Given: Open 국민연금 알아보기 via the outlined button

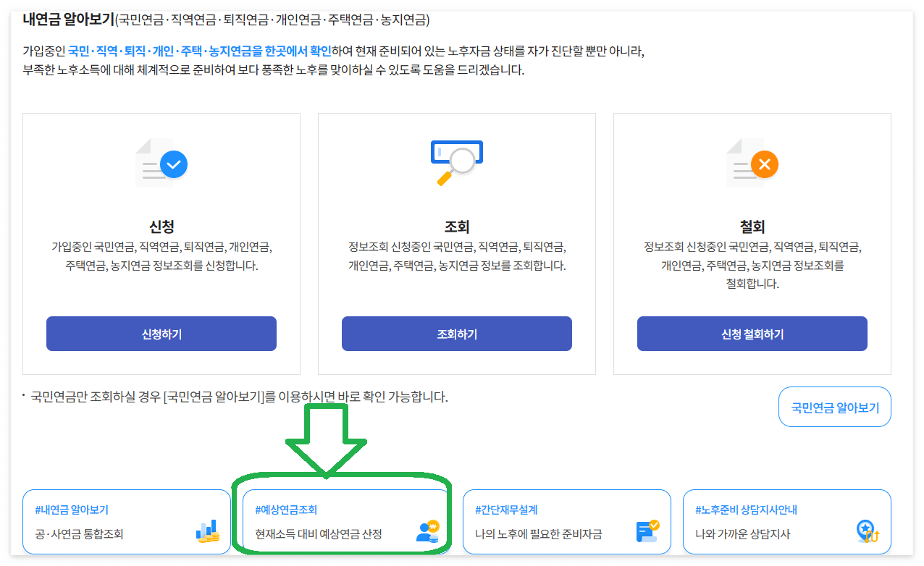Looking at the screenshot, I should click(834, 407).
